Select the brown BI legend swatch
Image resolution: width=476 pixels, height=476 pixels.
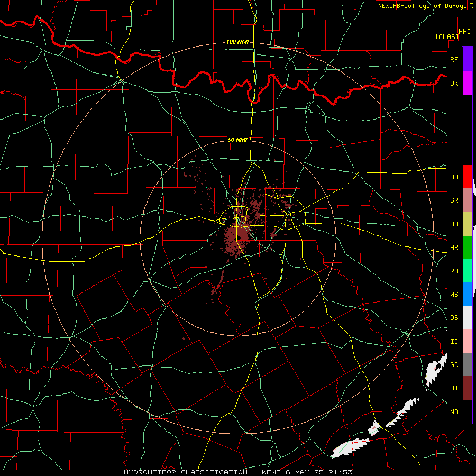coord(467,388)
